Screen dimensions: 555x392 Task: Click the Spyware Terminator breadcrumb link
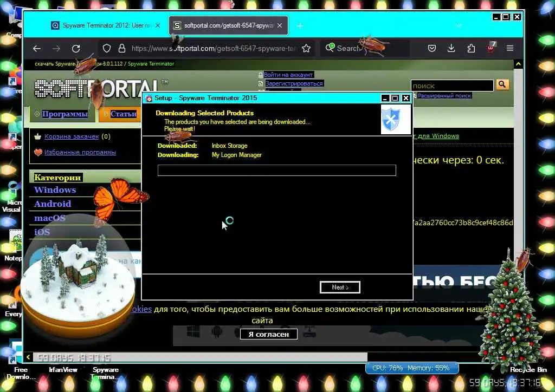tap(151, 64)
